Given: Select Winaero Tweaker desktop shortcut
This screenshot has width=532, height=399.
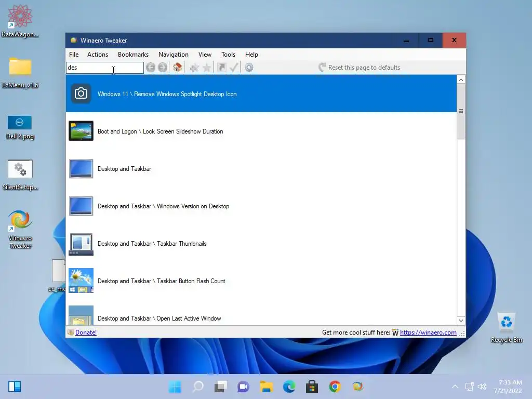Looking at the screenshot, I should point(20,230).
